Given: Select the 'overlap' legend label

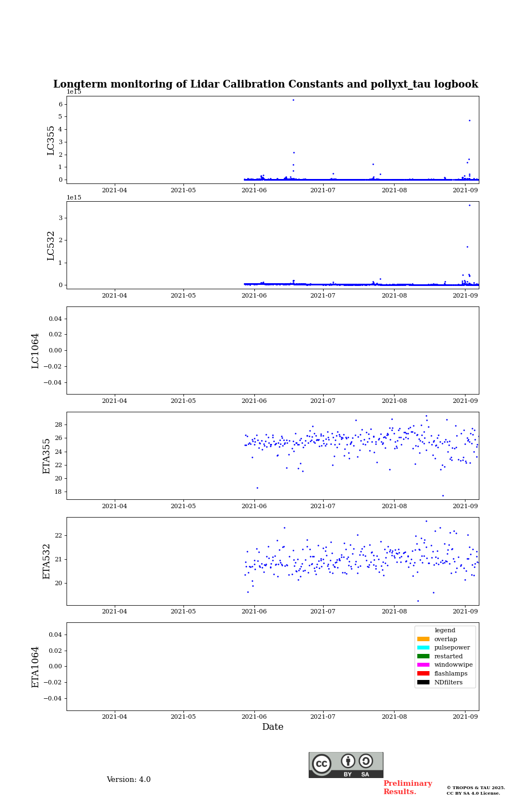Looking at the screenshot, I should tap(446, 639).
